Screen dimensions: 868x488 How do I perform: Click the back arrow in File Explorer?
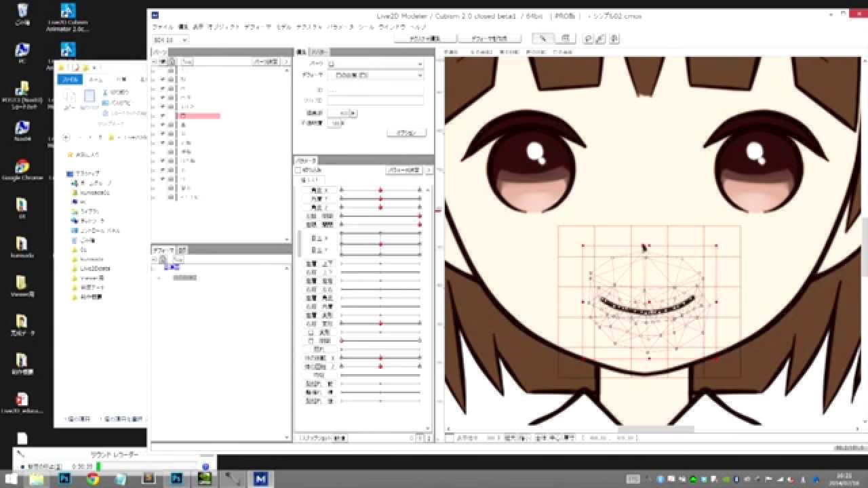click(66, 138)
